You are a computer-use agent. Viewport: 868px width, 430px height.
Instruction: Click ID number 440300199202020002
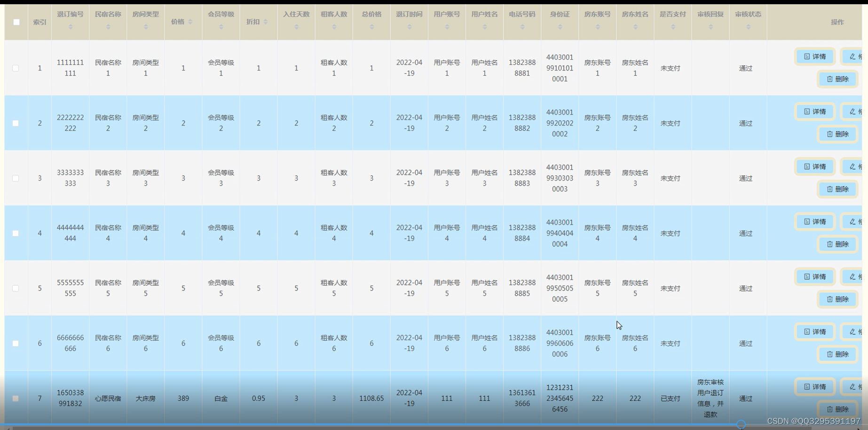coord(560,123)
